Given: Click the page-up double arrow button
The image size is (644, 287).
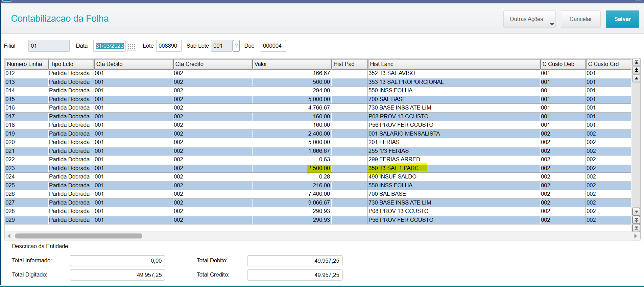Looking at the screenshot, I should point(636,70).
